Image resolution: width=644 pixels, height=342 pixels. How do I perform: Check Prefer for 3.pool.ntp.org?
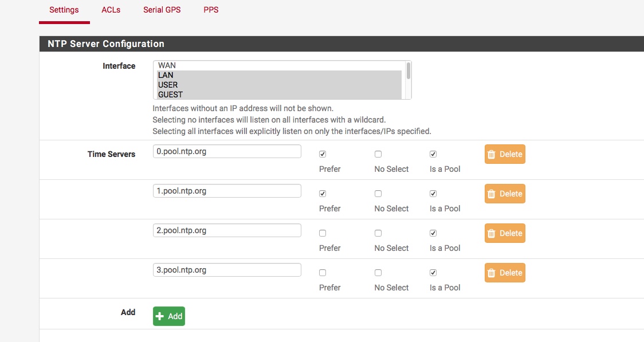(323, 273)
